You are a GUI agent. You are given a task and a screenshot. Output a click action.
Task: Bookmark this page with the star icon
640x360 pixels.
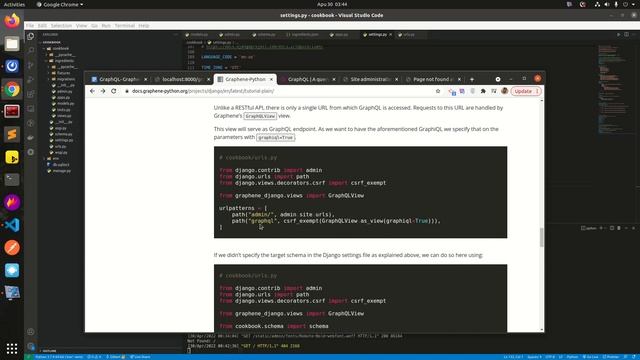438,91
